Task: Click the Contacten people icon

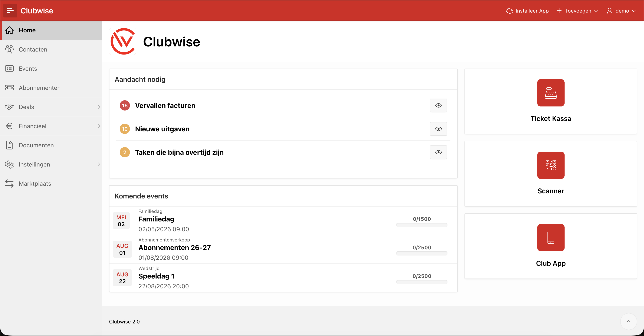Action: tap(10, 49)
